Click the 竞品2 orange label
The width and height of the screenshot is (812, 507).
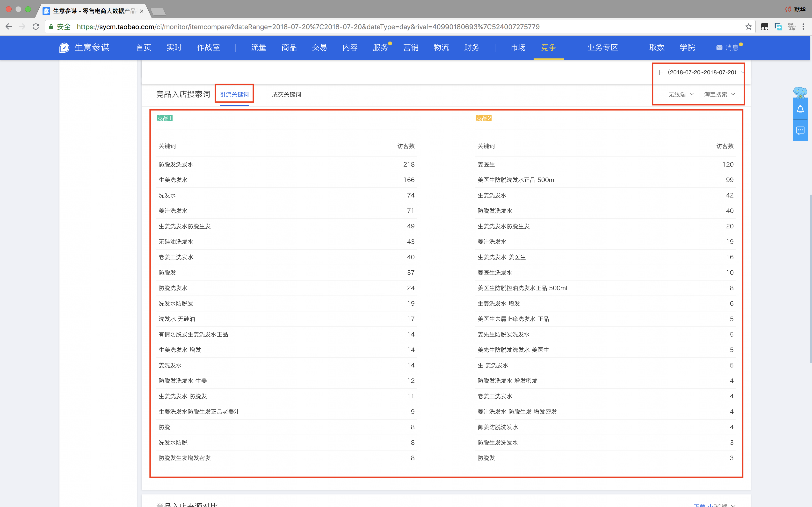click(484, 118)
